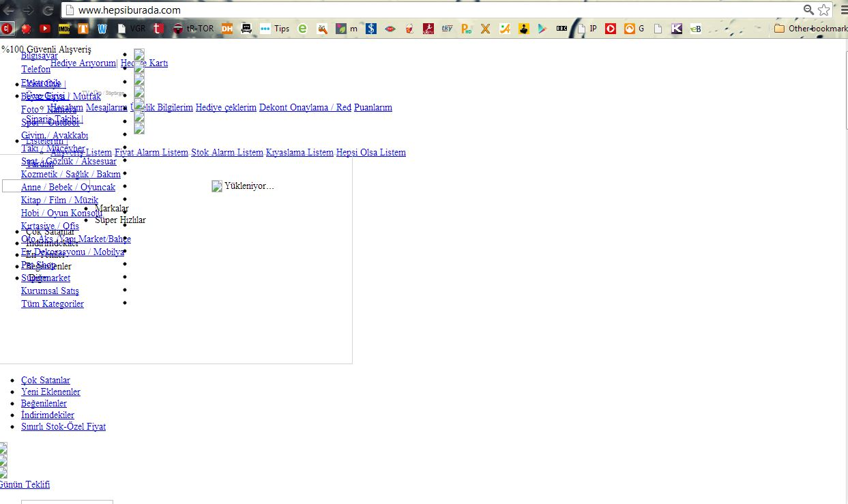Click the lower Çok Satanlar link
The image size is (848, 504).
(46, 380)
